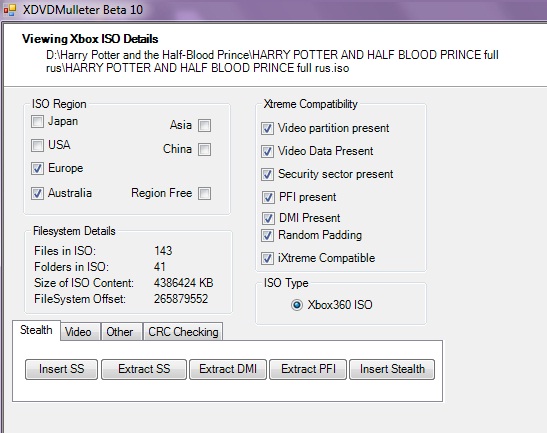547x433 pixels.
Task: Click the Insert SS button
Action: coord(61,369)
